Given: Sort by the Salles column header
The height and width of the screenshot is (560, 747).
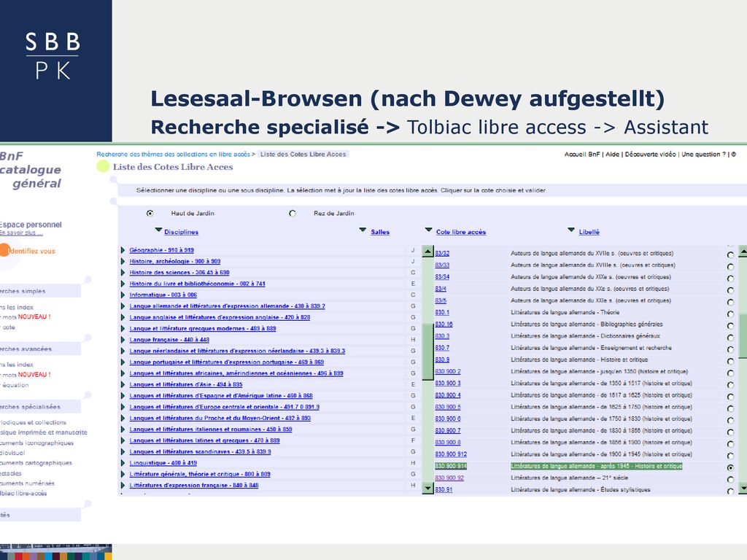Looking at the screenshot, I should click(379, 232).
